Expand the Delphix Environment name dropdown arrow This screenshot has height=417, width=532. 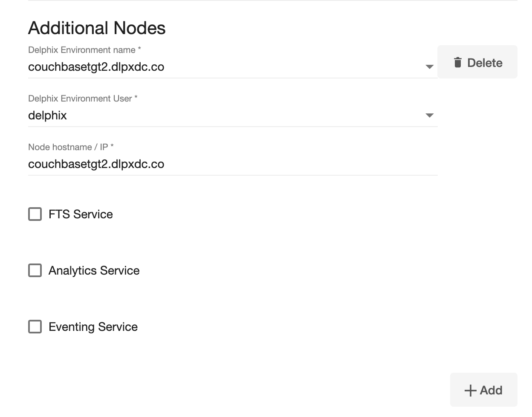pos(429,67)
